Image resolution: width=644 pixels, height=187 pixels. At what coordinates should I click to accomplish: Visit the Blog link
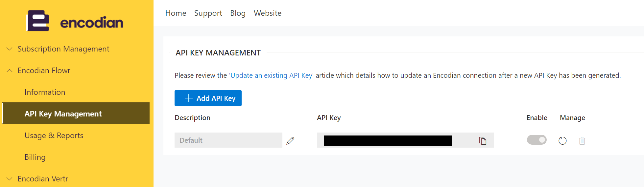click(238, 13)
